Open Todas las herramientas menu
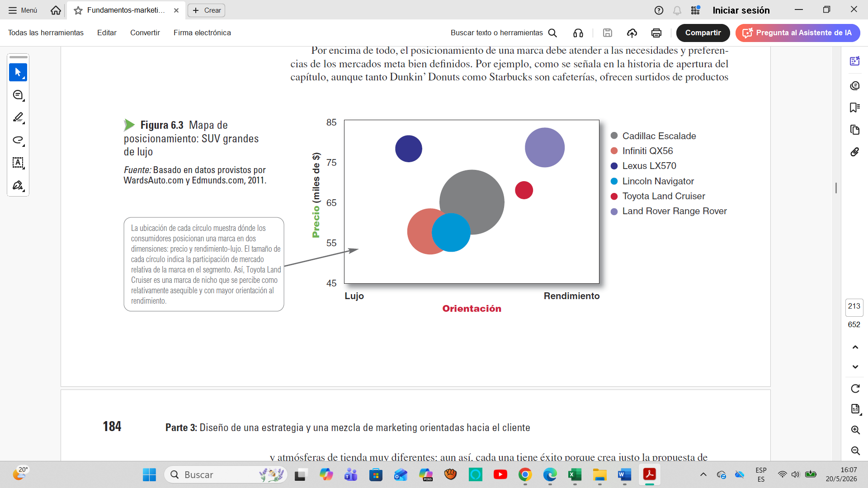 coord(46,33)
